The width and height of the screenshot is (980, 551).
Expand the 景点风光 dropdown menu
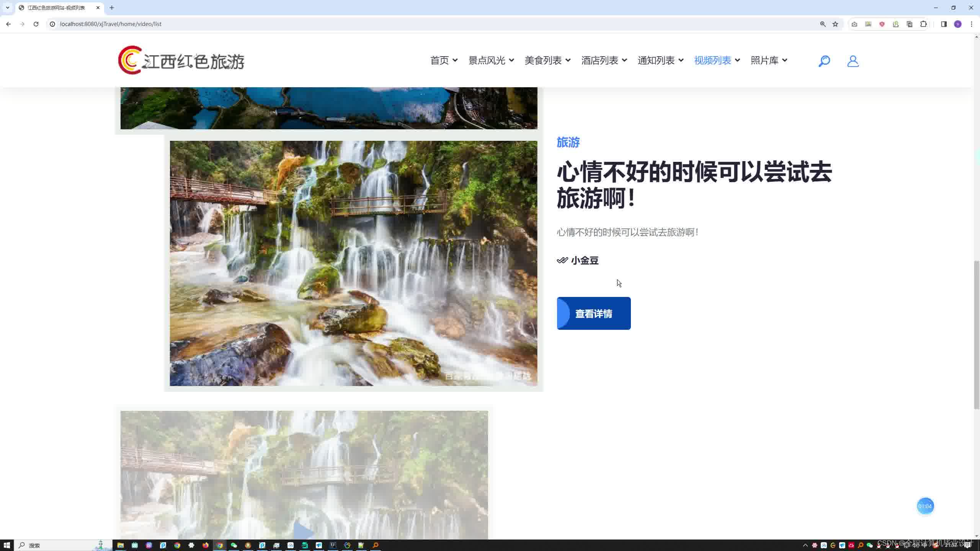point(491,60)
